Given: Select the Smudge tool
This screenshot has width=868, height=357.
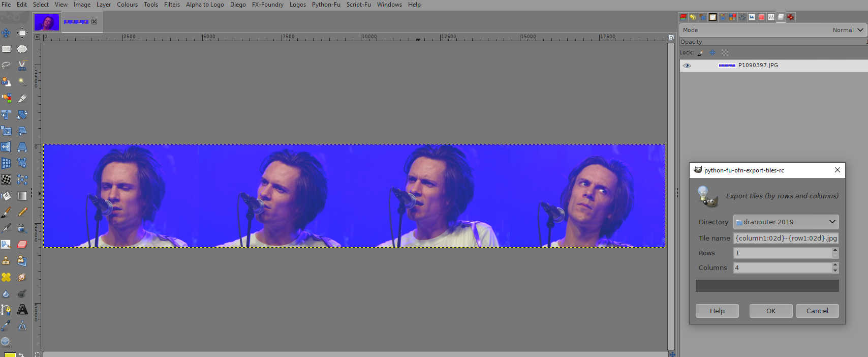Looking at the screenshot, I should pos(22,277).
